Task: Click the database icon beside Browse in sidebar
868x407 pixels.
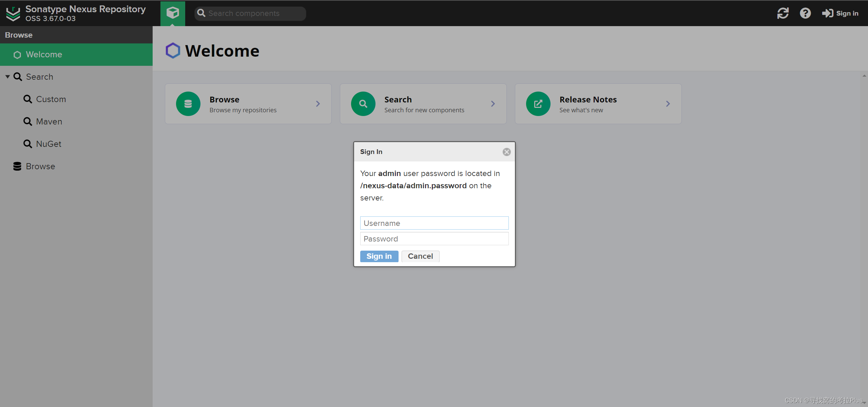Action: pyautogui.click(x=17, y=166)
